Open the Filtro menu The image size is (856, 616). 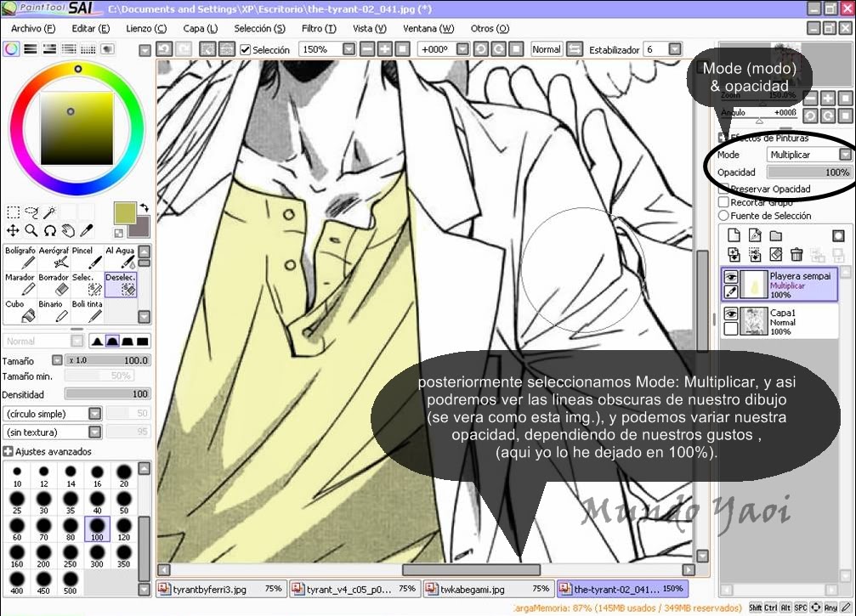click(319, 28)
